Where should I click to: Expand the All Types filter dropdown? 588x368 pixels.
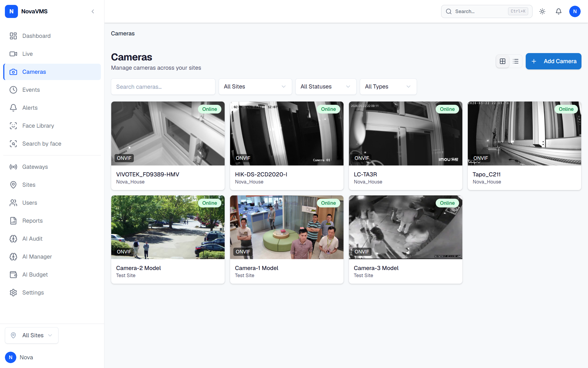[x=388, y=87]
